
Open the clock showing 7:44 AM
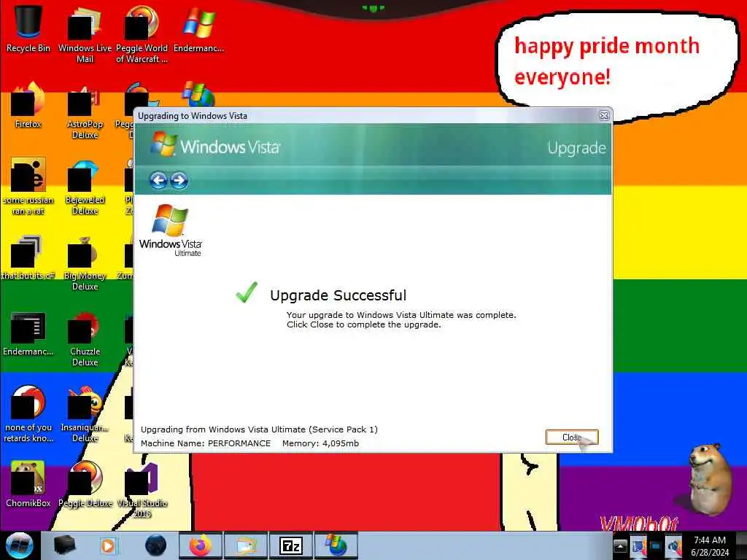tap(710, 546)
